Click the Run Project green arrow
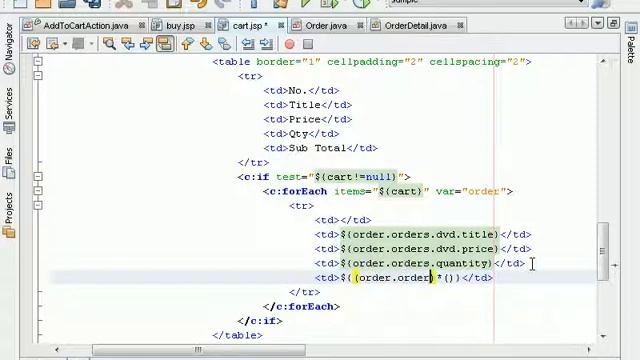The height and width of the screenshot is (360, 640). tap(305, 3)
